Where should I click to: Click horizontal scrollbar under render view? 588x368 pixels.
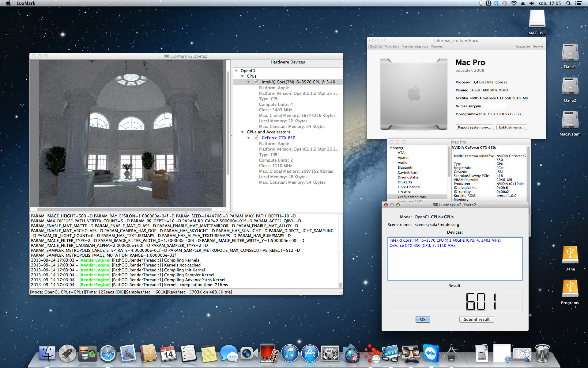pos(124,209)
